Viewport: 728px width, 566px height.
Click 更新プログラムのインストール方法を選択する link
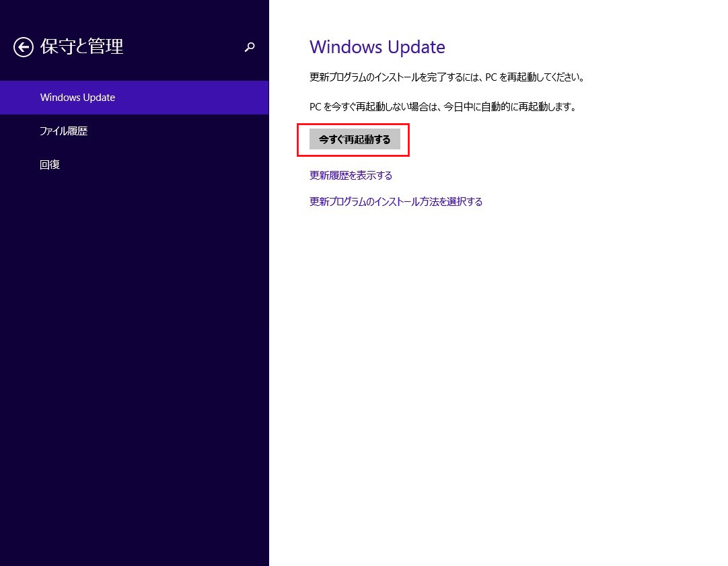coord(396,202)
